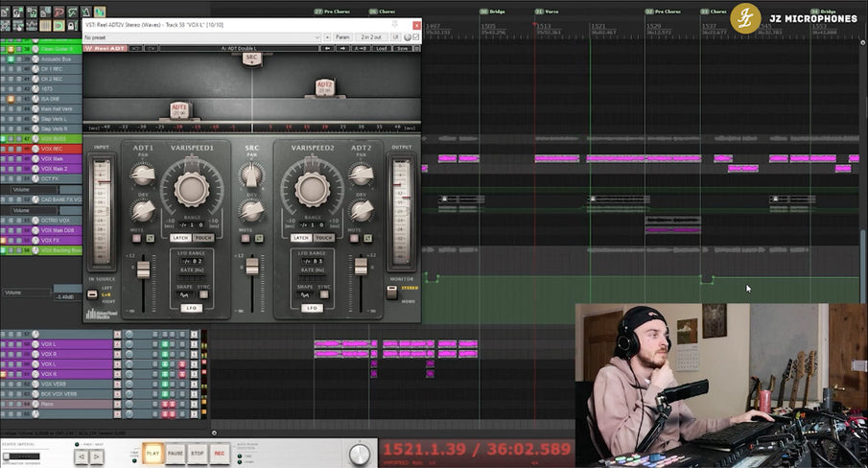Viewport: 868px width, 468px height.
Task: Click the ADT1 pan knob
Action: pos(143,175)
